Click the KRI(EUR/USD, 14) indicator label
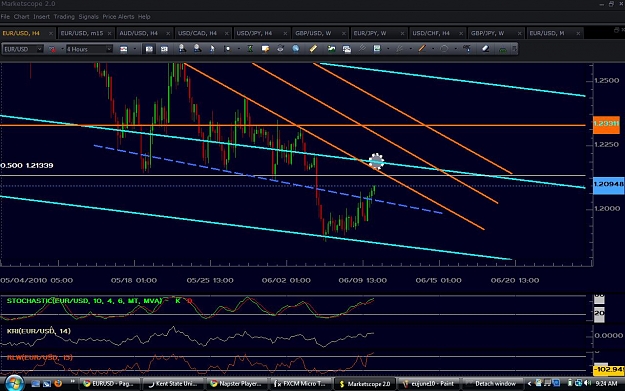625x391 pixels. point(39,331)
